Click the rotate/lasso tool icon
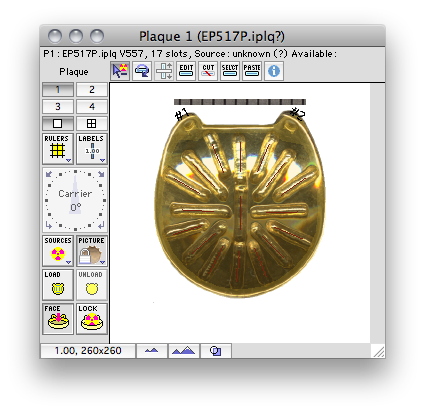Viewport: 425px width, 413px height. 142,71
